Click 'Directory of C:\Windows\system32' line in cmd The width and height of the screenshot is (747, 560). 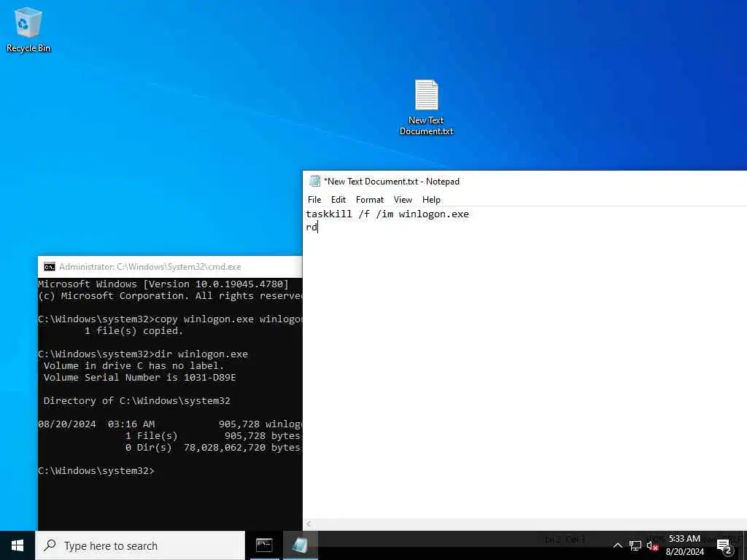tap(136, 401)
